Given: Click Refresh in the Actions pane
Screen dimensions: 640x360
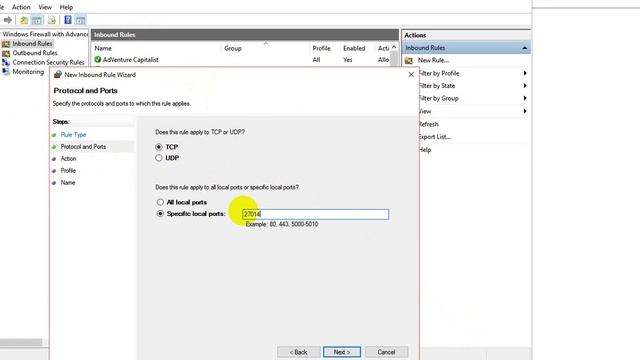Looking at the screenshot, I should tap(428, 124).
